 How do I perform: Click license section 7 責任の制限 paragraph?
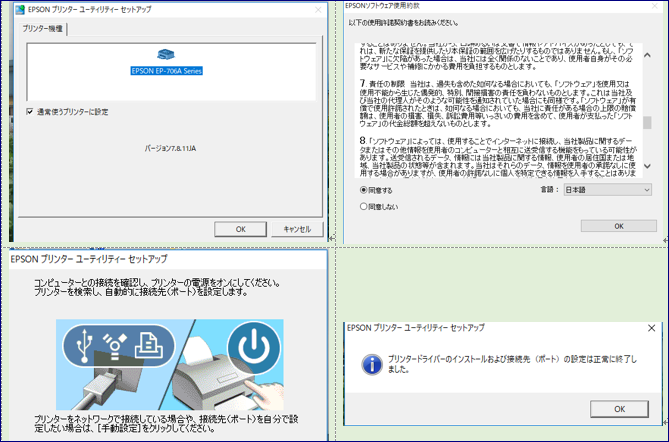[497, 104]
